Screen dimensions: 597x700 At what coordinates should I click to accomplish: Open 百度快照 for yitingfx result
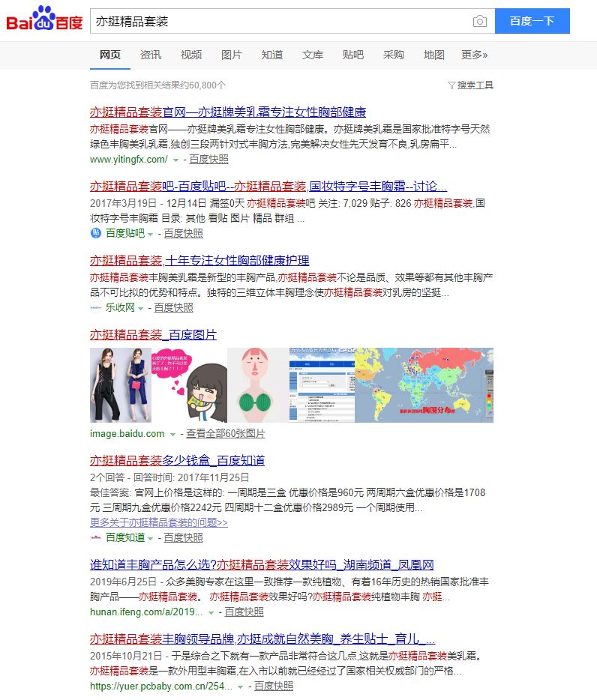pyautogui.click(x=208, y=160)
